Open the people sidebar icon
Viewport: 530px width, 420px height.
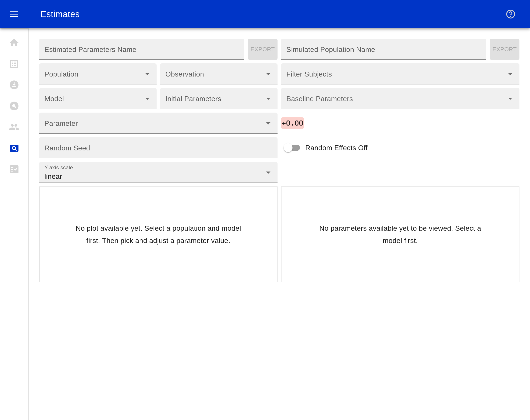[x=14, y=127]
